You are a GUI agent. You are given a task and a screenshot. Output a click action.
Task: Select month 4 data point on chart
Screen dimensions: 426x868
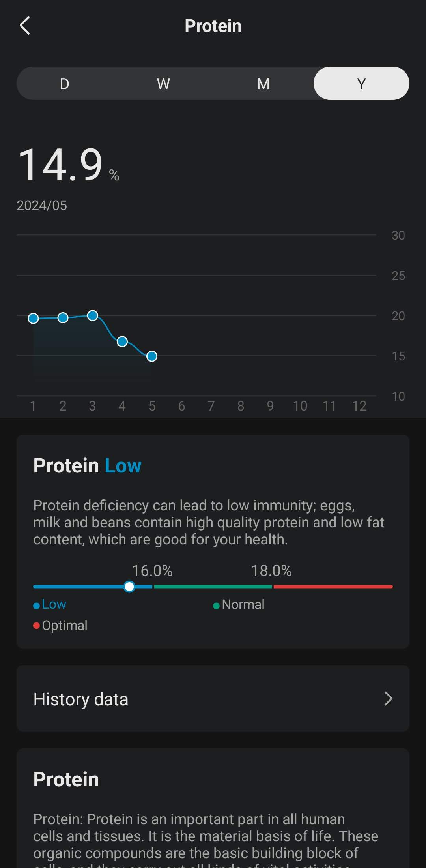click(x=122, y=341)
